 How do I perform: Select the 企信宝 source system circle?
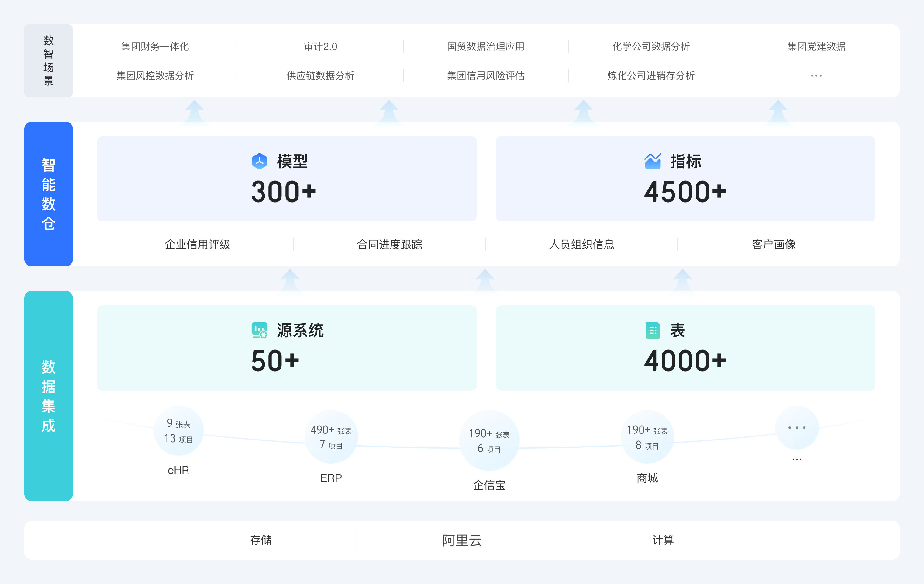click(x=489, y=440)
